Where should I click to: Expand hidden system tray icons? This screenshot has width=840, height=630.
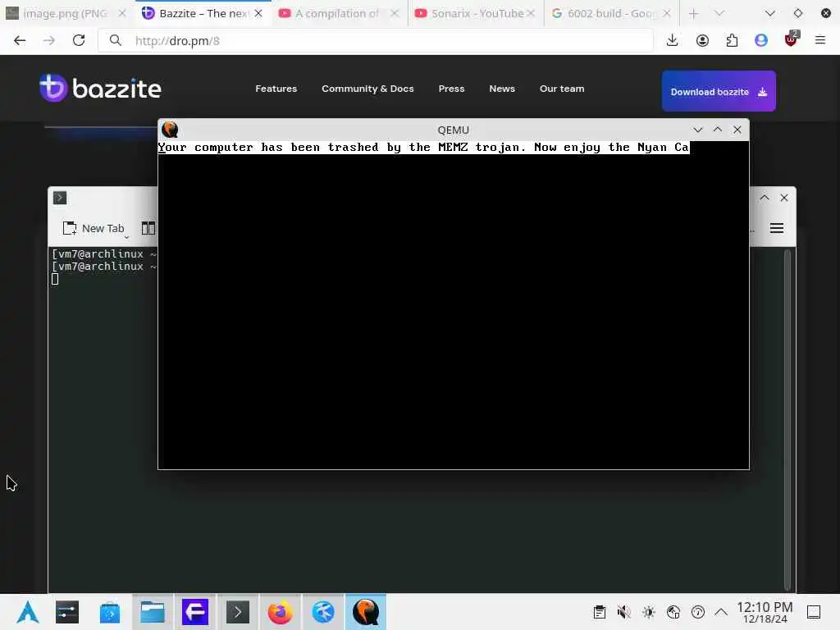pos(721,612)
